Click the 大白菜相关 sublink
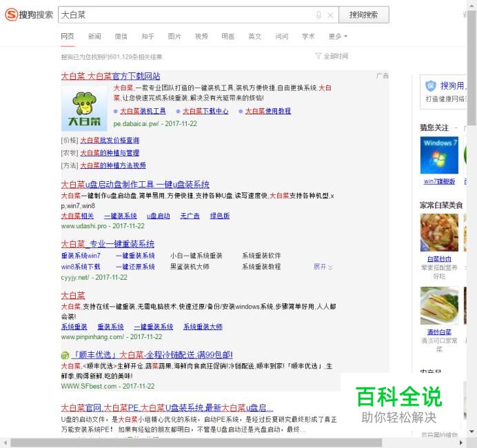Image resolution: width=477 pixels, height=448 pixels. 77,216
